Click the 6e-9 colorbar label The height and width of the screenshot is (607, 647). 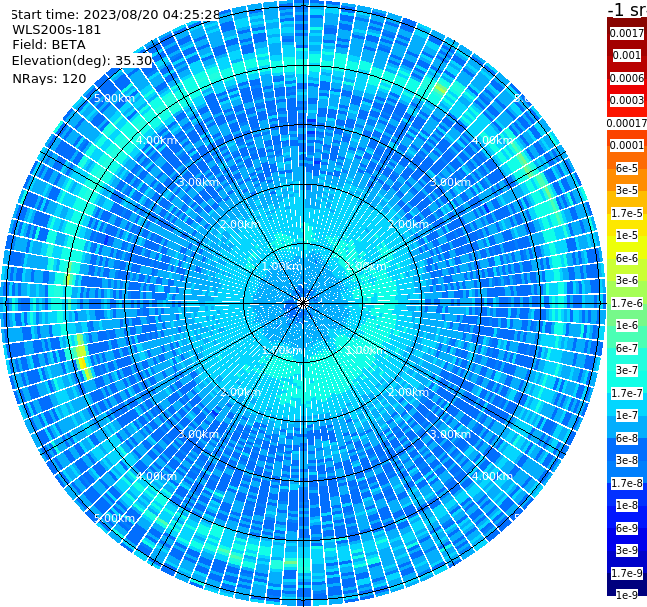pos(627,528)
